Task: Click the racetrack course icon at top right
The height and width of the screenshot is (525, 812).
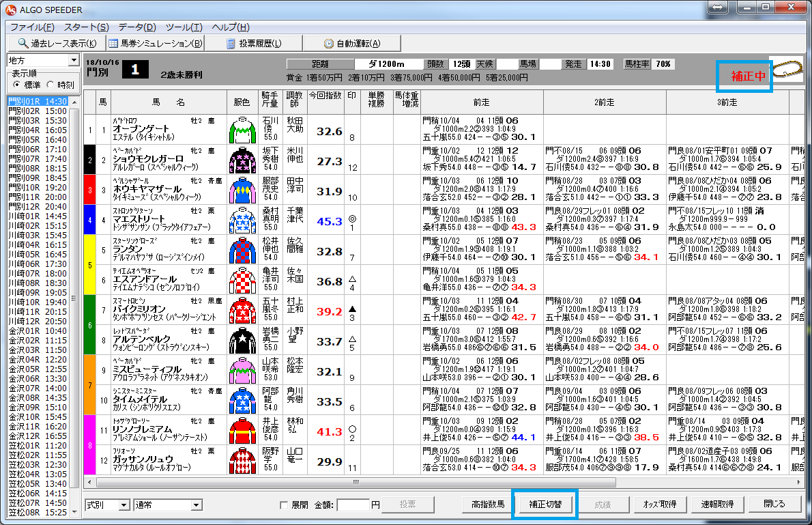Action: pyautogui.click(x=786, y=70)
